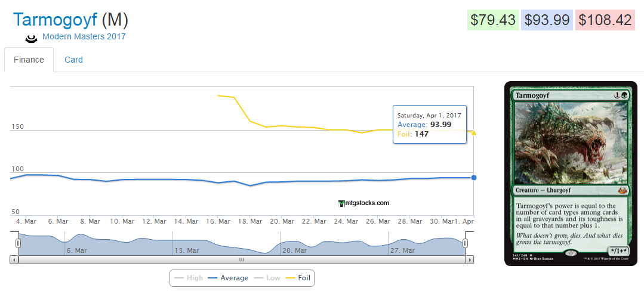Image resolution: width=644 pixels, height=291 pixels.
Task: Click the tooltip date 'Saturday, Apr 1, 2017'
Action: click(429, 116)
